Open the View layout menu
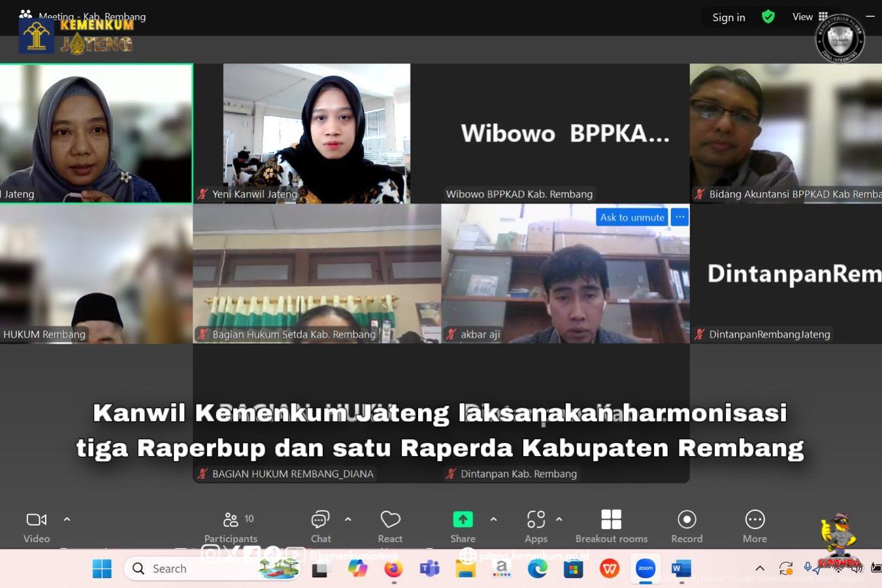Screen dimensions: 882x588 (x=809, y=17)
